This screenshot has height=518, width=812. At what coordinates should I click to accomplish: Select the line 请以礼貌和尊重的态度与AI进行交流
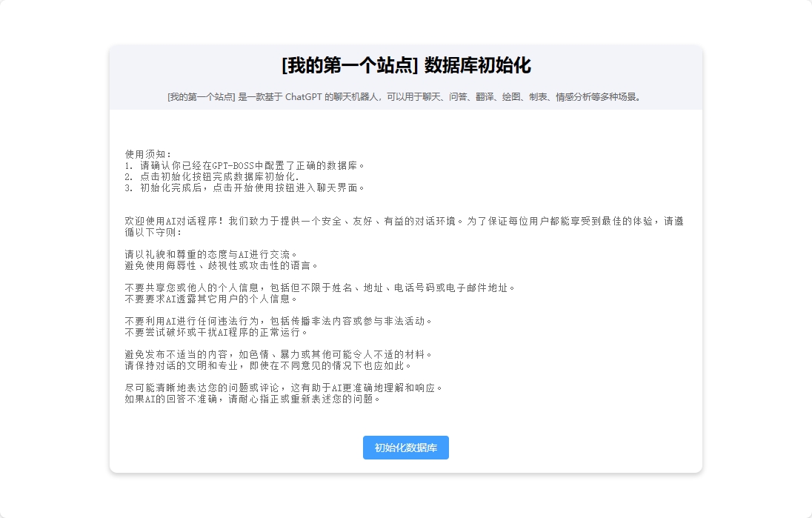click(x=211, y=254)
